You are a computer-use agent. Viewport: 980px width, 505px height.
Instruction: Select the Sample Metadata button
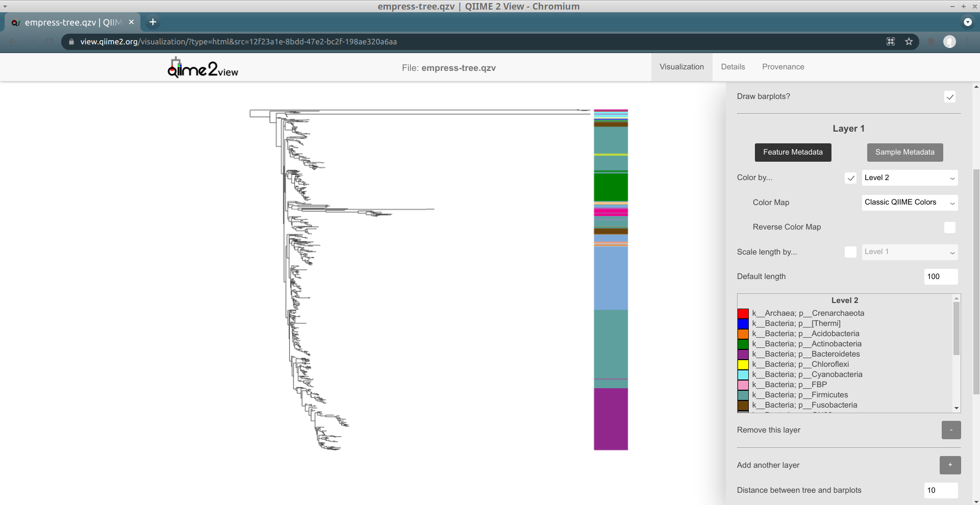pyautogui.click(x=904, y=152)
